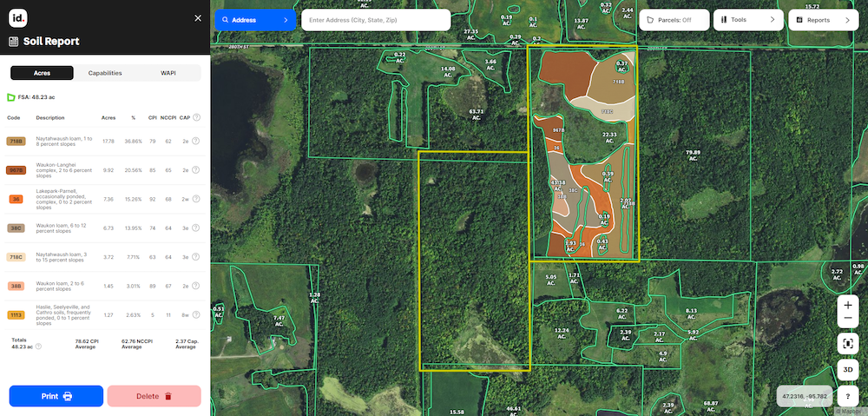Close the Soil Report panel

(x=197, y=17)
